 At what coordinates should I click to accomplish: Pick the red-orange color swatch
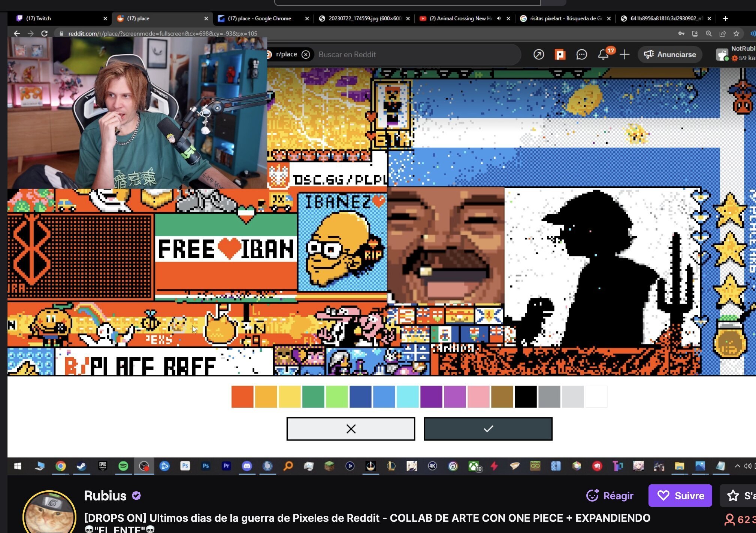[242, 397]
